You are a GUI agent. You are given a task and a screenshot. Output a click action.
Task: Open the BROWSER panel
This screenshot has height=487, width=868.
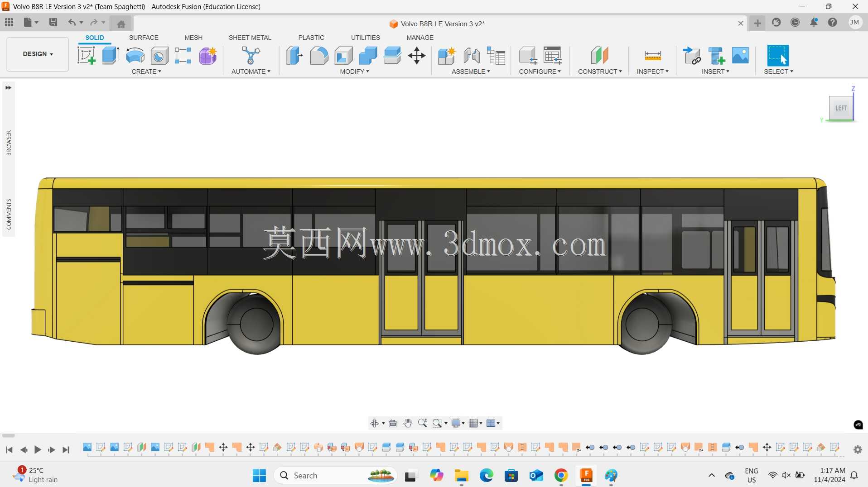pos(9,143)
